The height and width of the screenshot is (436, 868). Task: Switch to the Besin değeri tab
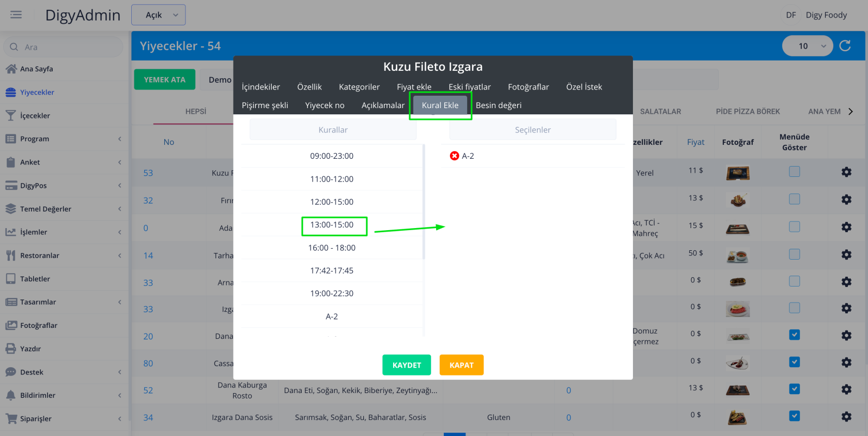498,105
